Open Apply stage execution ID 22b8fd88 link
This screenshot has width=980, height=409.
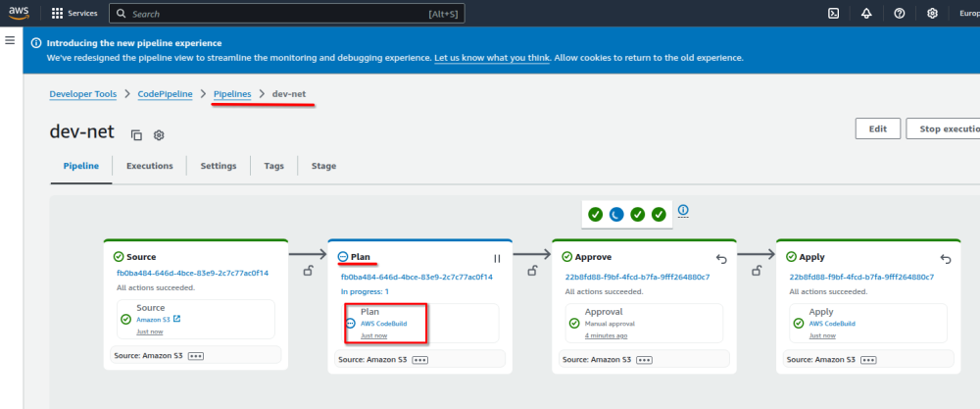click(861, 277)
